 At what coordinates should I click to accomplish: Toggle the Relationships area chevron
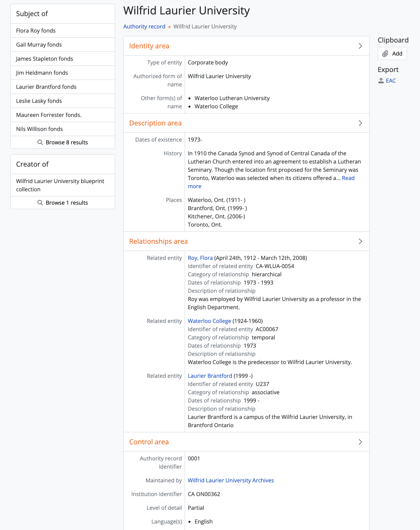tap(360, 241)
